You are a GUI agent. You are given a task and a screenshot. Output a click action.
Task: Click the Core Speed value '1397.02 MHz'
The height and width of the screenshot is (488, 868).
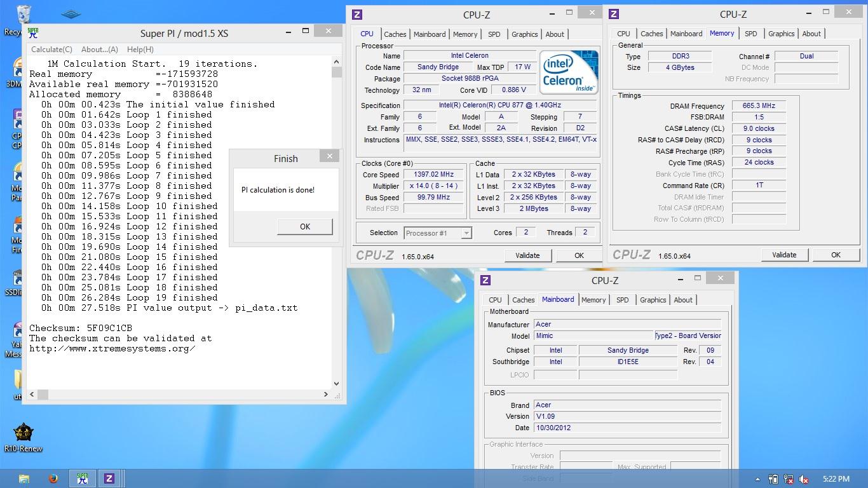click(x=434, y=175)
